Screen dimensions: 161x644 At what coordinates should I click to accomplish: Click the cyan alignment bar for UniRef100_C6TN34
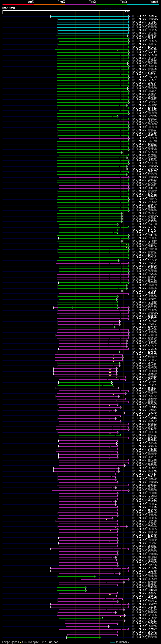point(90,16)
